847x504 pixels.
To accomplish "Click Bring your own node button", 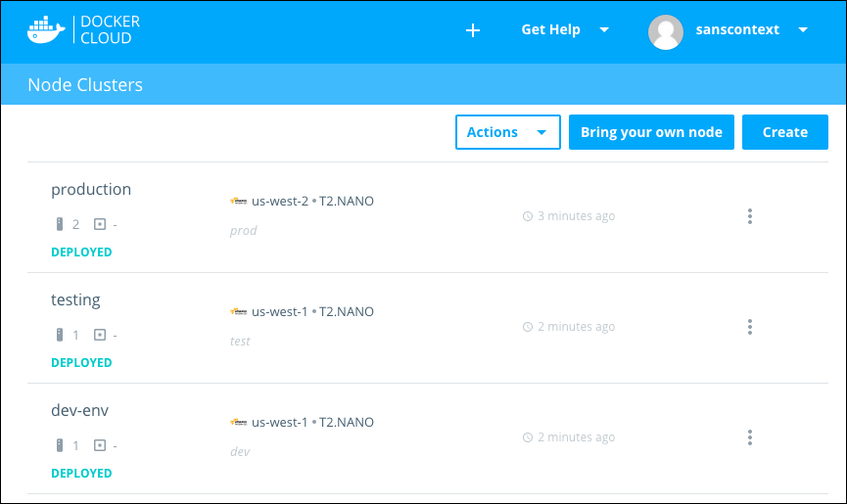I will point(651,132).
